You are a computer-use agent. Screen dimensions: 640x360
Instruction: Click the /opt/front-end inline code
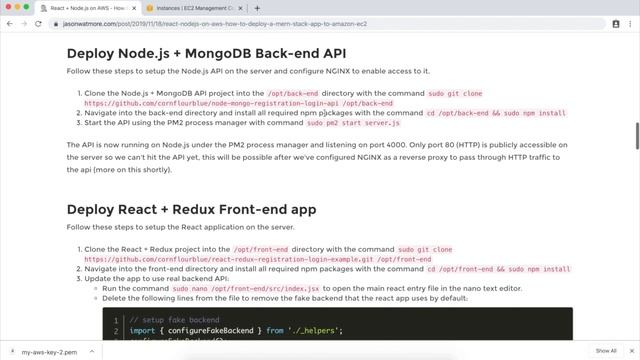tap(261, 249)
